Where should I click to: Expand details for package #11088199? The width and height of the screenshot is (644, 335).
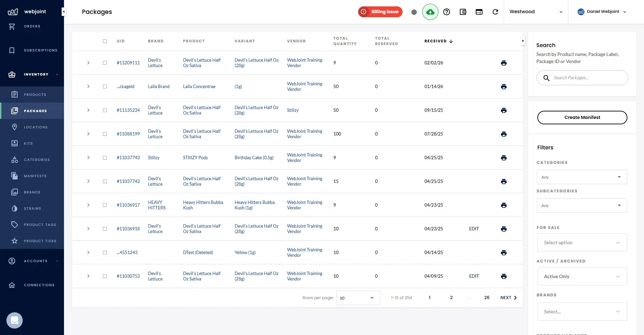(88, 134)
